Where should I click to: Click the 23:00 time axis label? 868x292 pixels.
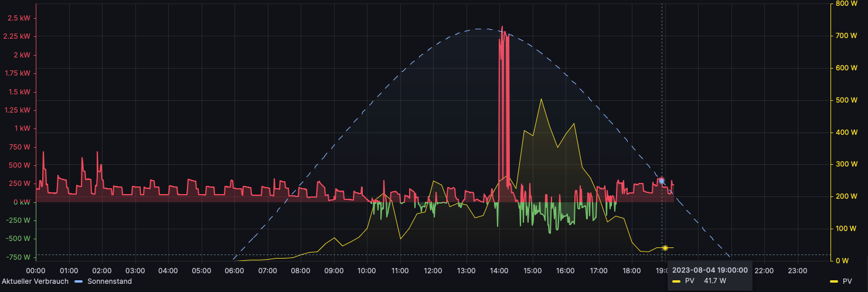tap(798, 271)
